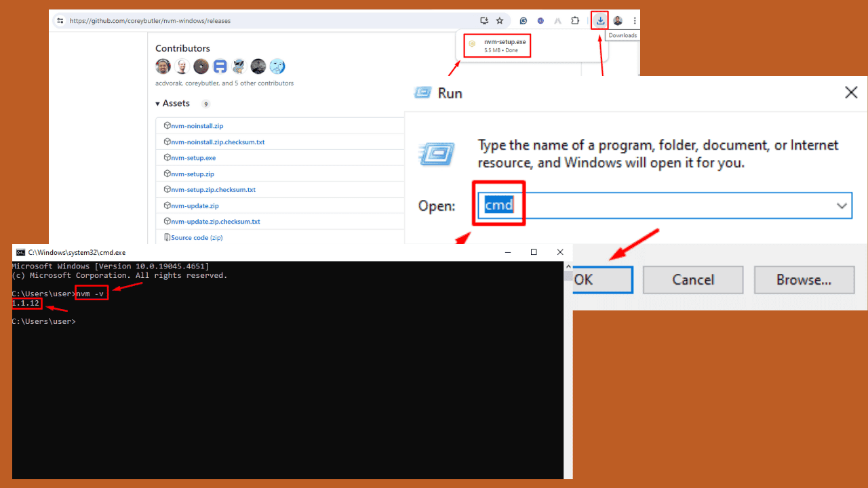
Task: Click the '1.1.12' version output
Action: [x=26, y=303]
